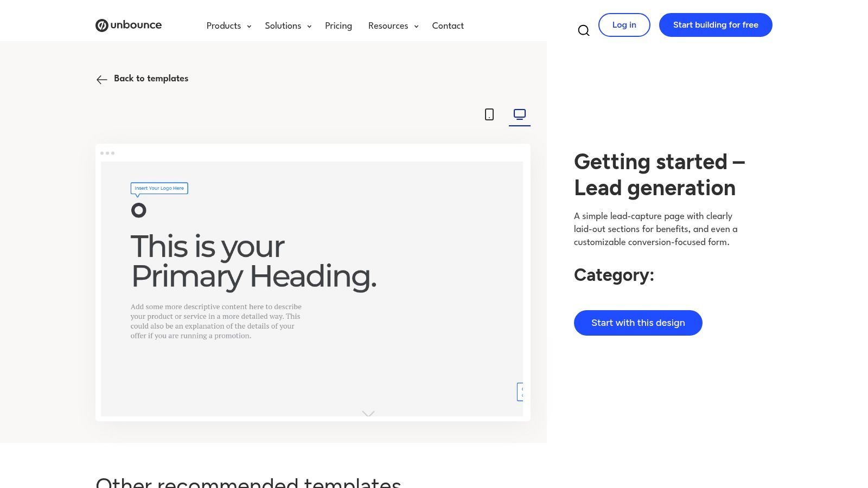Viewport: 868px width, 488px height.
Task: Click the three dots atop the preview frame
Action: click(x=107, y=153)
